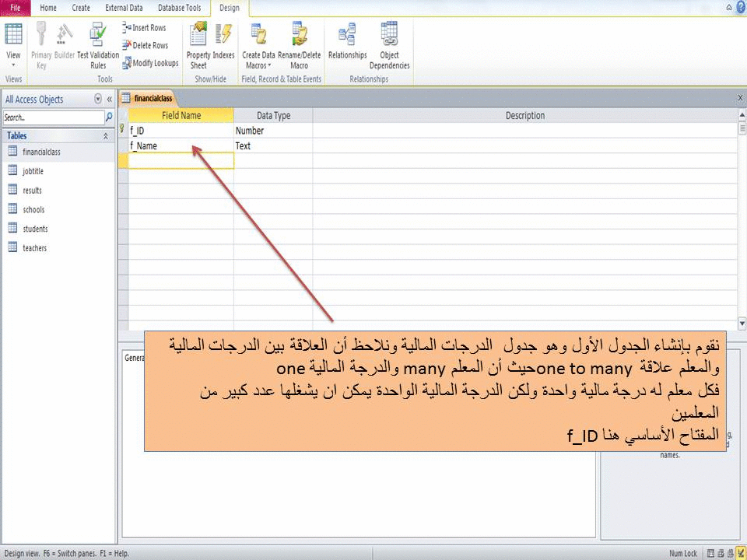
Task: Collapse navigation pane with shutter bar button
Action: point(109,99)
